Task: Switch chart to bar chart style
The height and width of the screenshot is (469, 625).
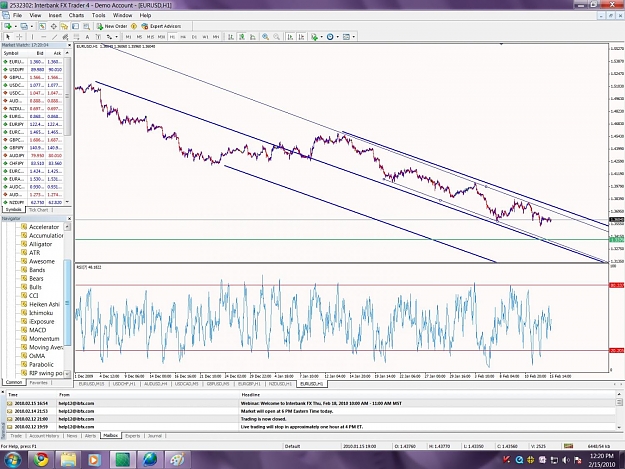Action: click(231, 37)
